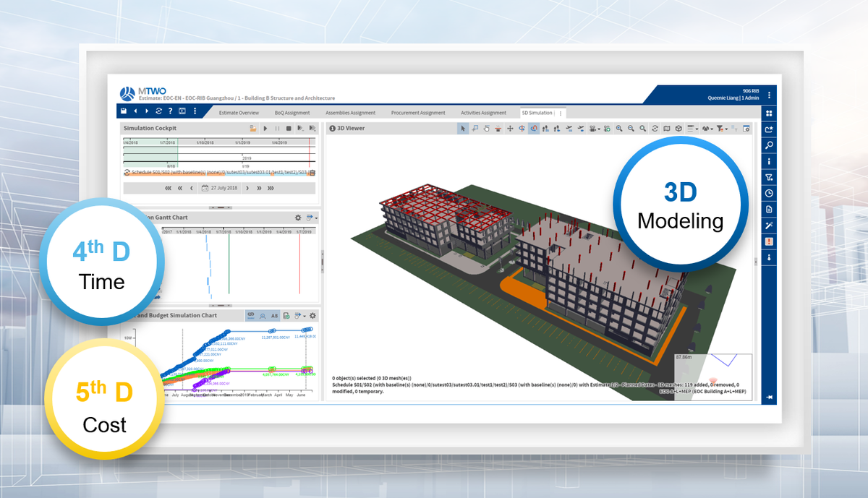Open the 3D Viewer window settings icon

click(746, 129)
